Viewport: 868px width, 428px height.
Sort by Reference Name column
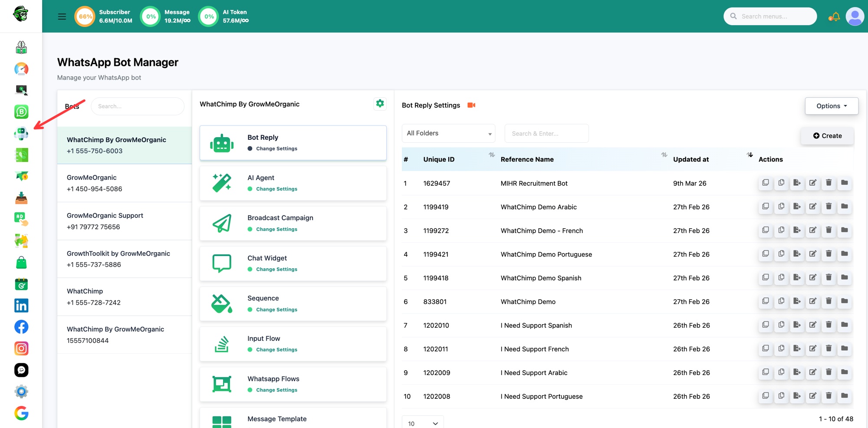point(664,155)
